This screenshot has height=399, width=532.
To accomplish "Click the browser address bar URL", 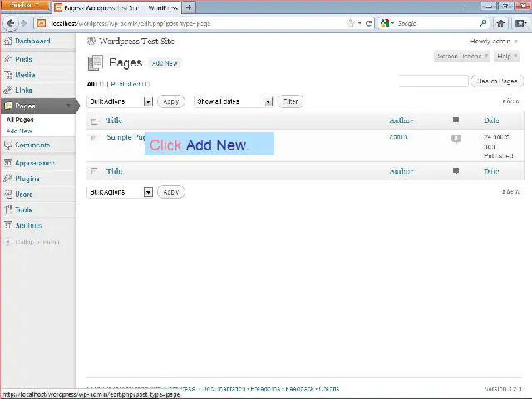I will [x=131, y=23].
